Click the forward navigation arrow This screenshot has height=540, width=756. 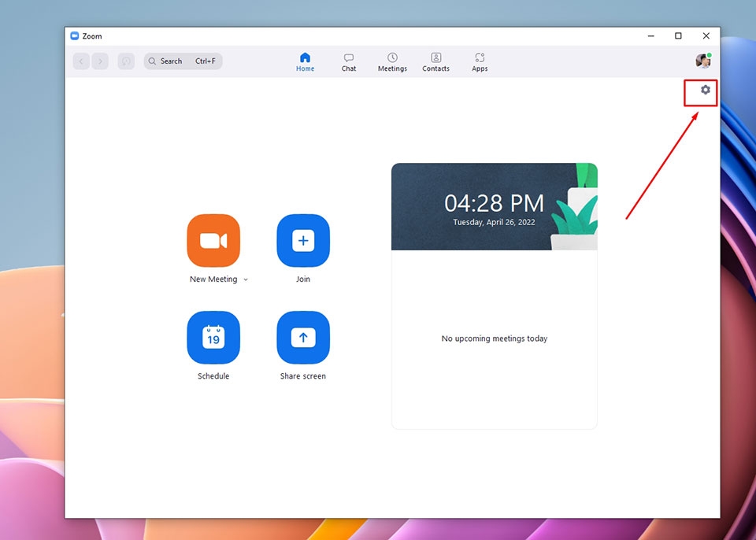coord(100,61)
